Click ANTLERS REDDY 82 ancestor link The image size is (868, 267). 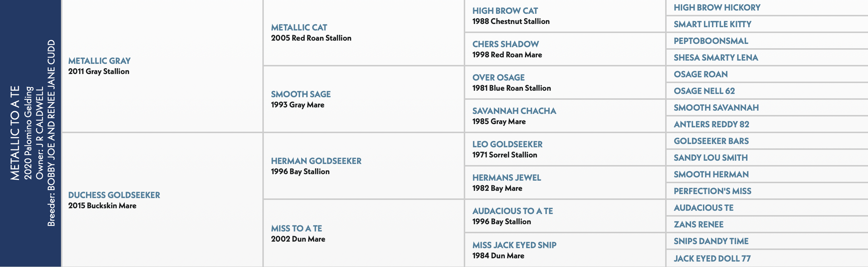click(712, 124)
